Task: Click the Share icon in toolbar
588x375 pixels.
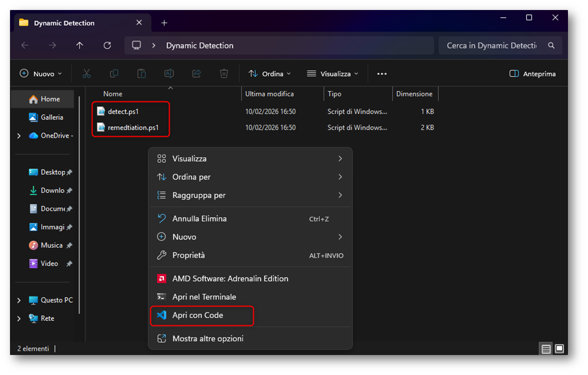Action: [196, 74]
